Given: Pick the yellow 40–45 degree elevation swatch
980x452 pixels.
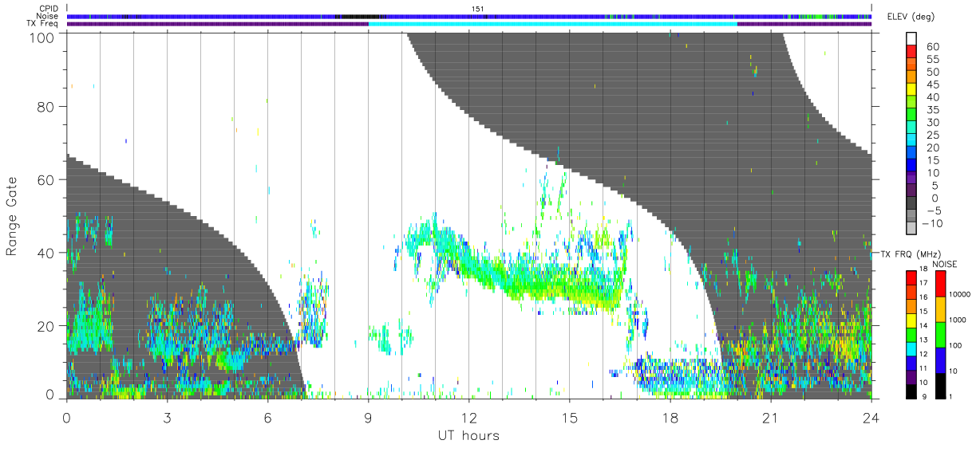Looking at the screenshot, I should click(x=912, y=91).
